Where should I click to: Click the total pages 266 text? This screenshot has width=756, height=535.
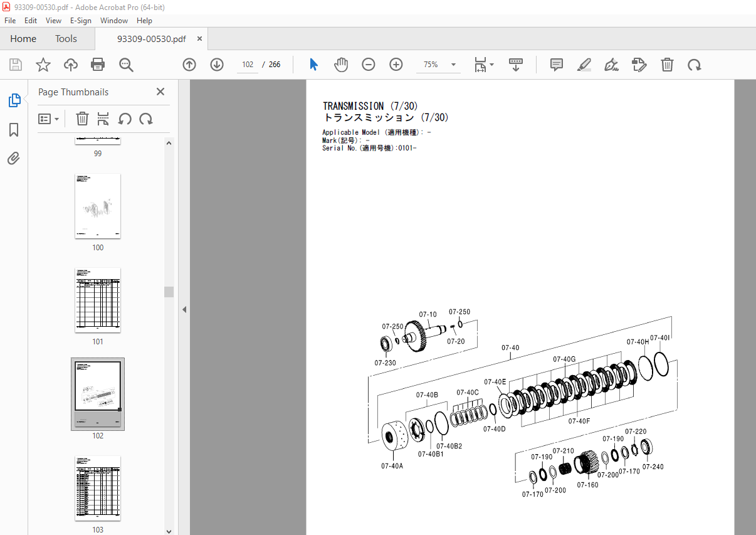[x=275, y=65]
